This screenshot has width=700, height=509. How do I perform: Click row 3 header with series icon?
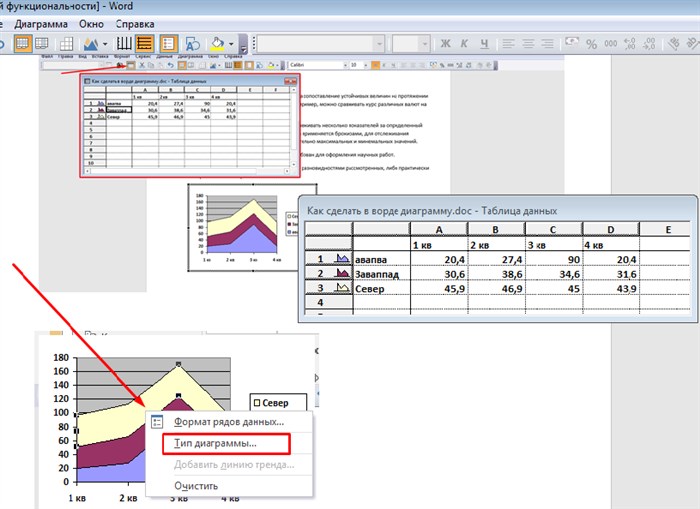329,288
